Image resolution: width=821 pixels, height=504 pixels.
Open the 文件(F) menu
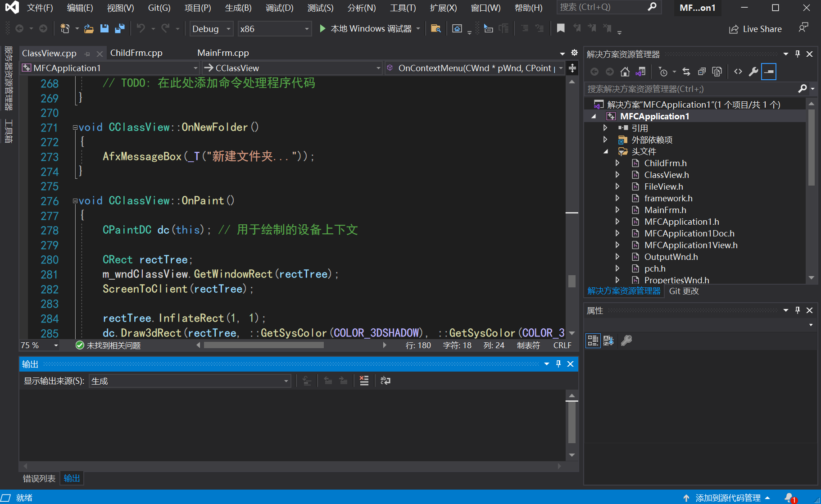pyautogui.click(x=40, y=8)
